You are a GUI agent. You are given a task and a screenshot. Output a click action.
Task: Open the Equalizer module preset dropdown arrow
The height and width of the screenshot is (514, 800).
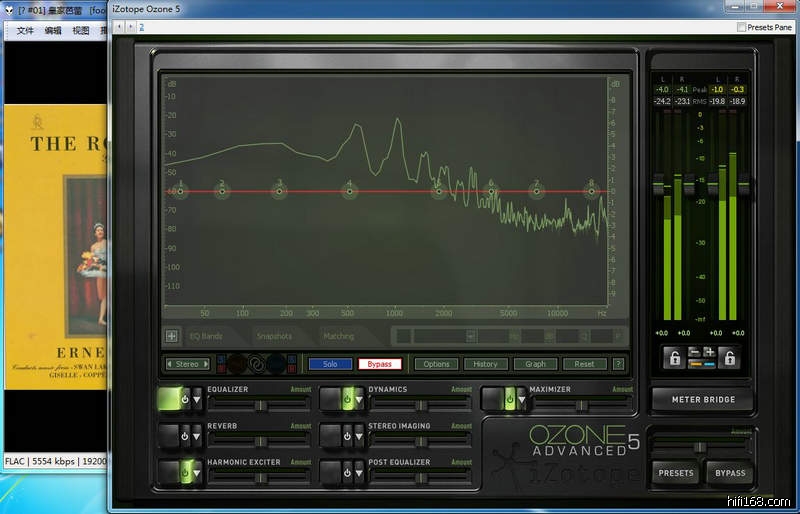coord(198,399)
